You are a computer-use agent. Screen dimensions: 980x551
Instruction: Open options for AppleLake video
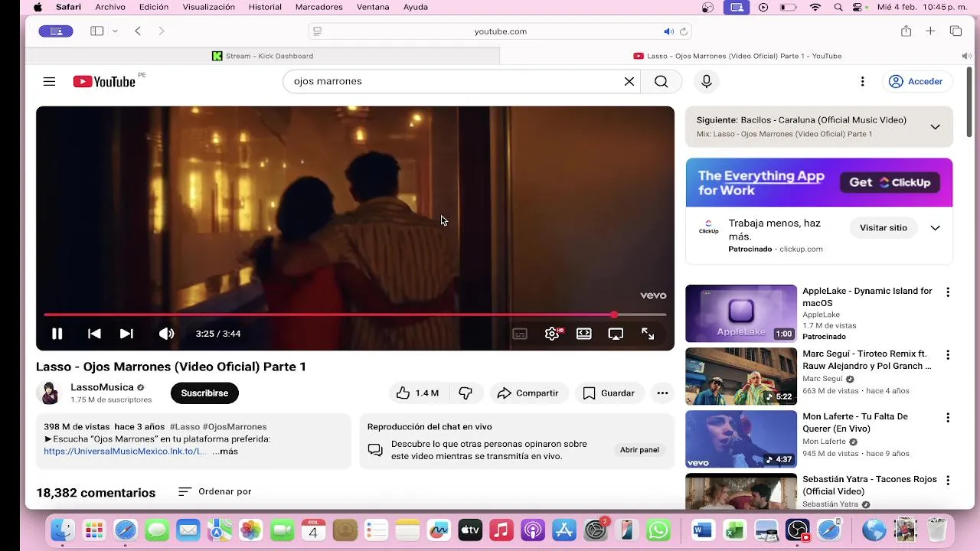coord(948,292)
